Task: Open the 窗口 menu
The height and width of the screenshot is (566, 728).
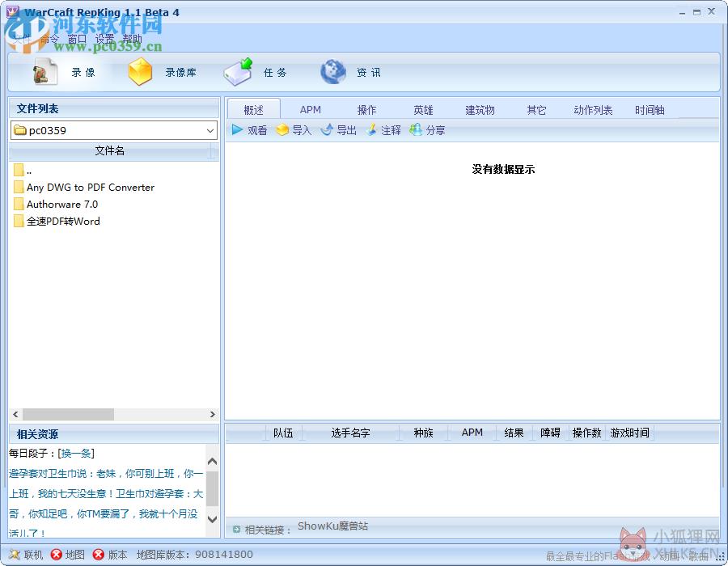Action: tap(77, 39)
